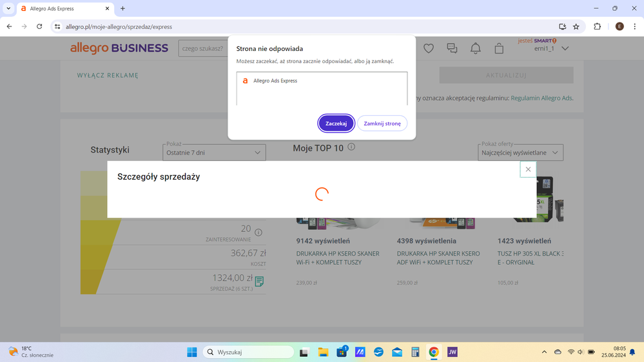Open the JW app on the taskbar

coord(452,352)
